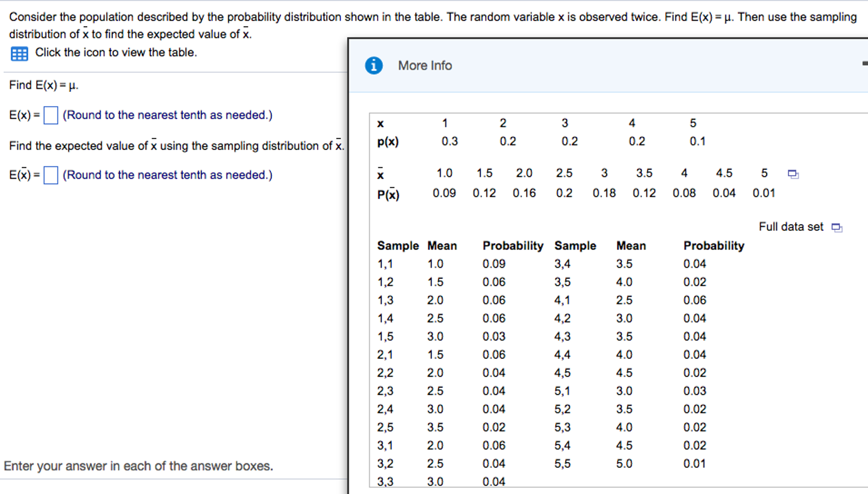Viewport: 868px width, 494px height.
Task: Select the circled-i symbol in the dialog header
Action: click(373, 65)
